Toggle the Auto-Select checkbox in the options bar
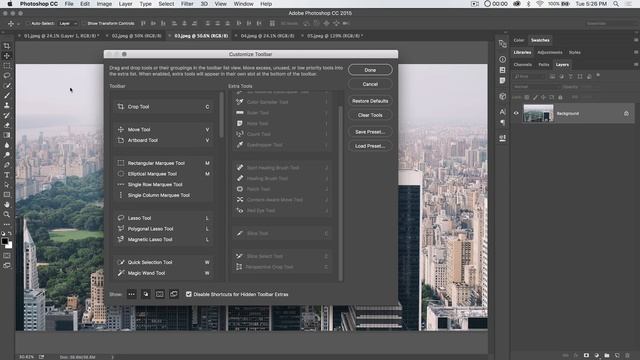The height and width of the screenshot is (360, 640). [28, 24]
